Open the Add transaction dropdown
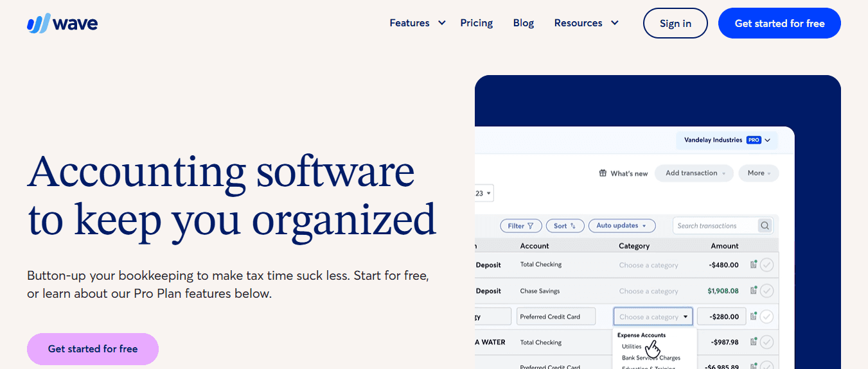Viewport: 868px width, 369px height. (695, 173)
